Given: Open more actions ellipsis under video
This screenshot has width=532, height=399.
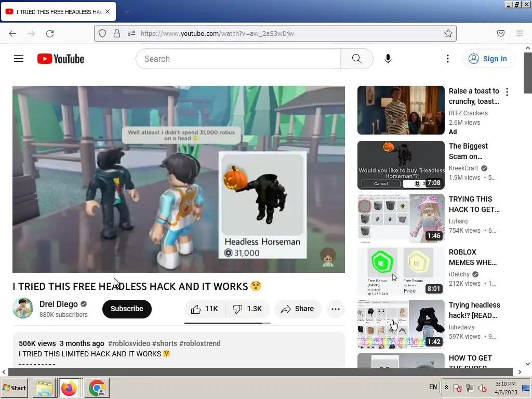Looking at the screenshot, I should click(x=336, y=309).
